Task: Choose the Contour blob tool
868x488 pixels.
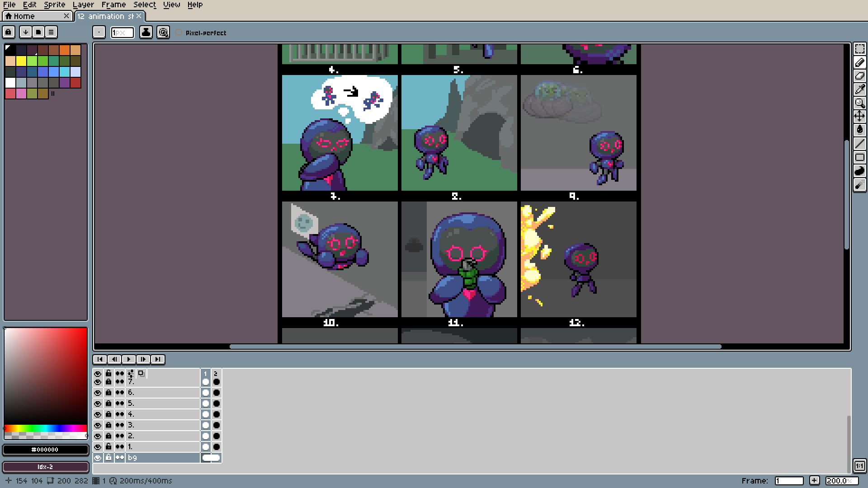Action: [x=859, y=171]
